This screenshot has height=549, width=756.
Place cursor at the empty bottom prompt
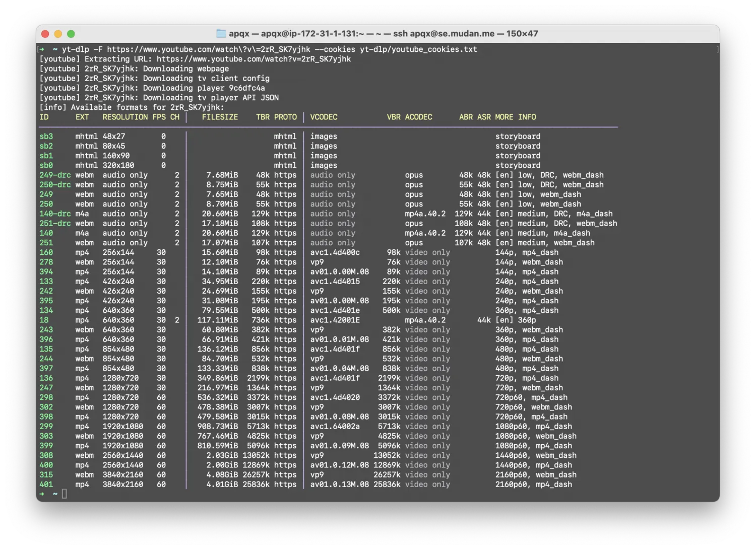coord(65,494)
